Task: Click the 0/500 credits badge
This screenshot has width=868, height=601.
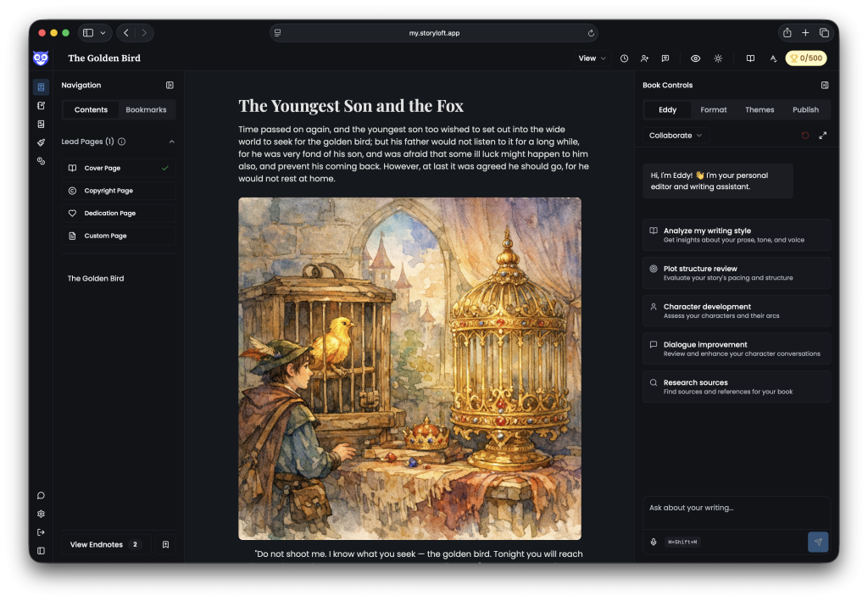Action: (x=806, y=58)
